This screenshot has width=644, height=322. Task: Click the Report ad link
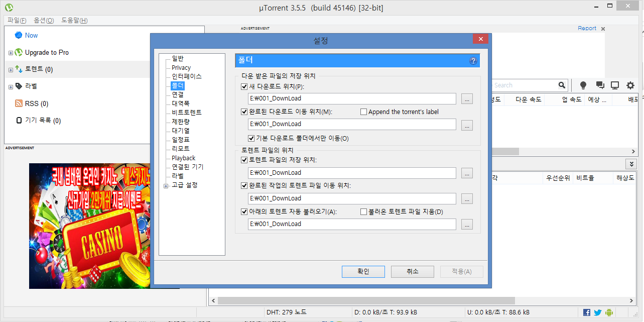click(x=587, y=28)
